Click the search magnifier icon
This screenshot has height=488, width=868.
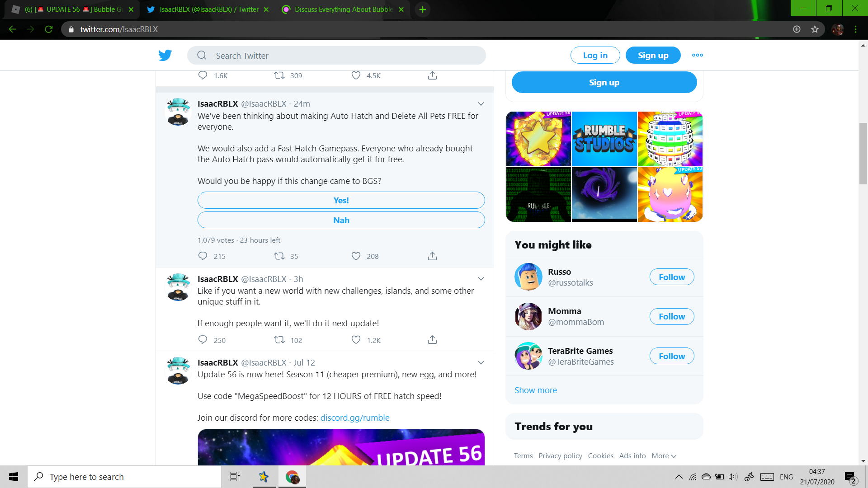pos(202,55)
